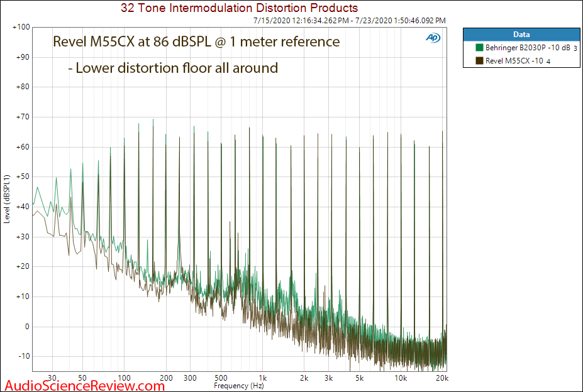
Task: Click the "Frequency (Hz)" x-axis label
Action: 239,386
